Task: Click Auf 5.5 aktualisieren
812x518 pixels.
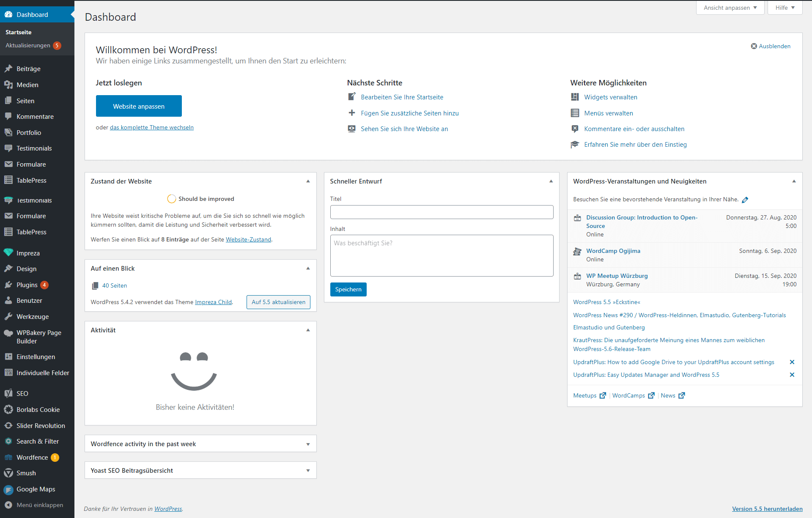Action: (x=278, y=302)
